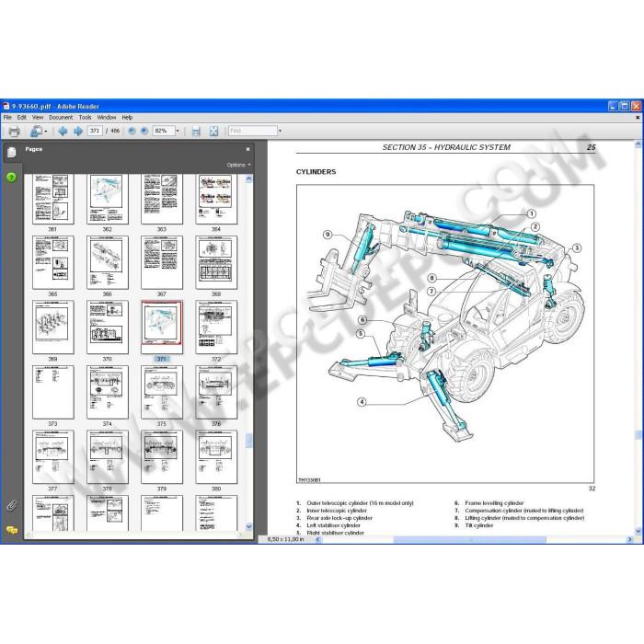This screenshot has width=644, height=644.
Task: Click the Find search box
Action: (x=253, y=131)
